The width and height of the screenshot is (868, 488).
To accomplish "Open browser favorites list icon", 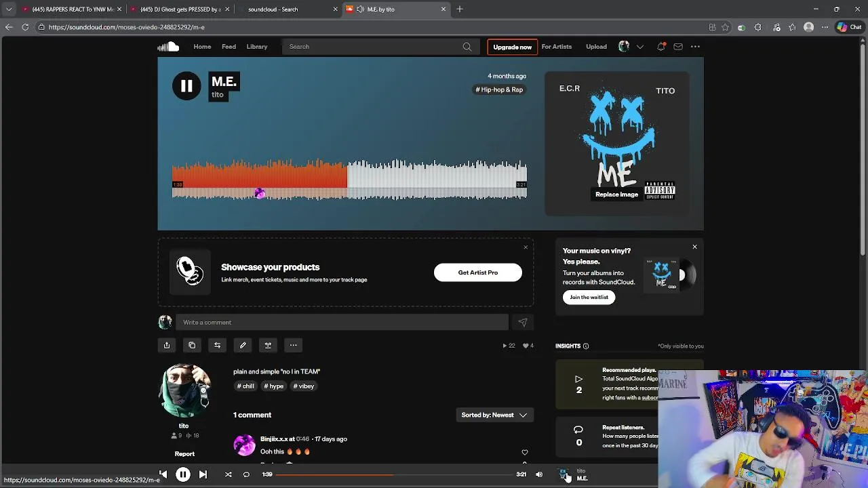I will 793,27.
